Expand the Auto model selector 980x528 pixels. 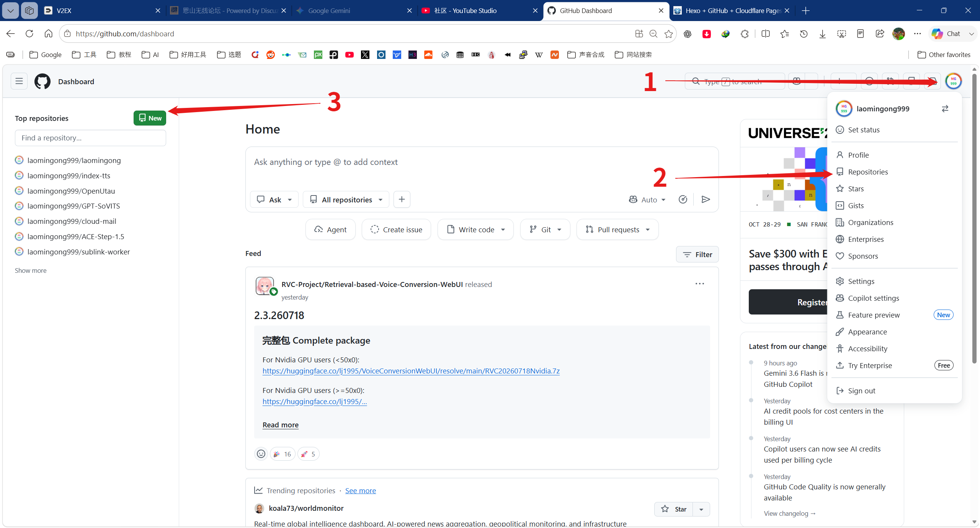coord(647,199)
